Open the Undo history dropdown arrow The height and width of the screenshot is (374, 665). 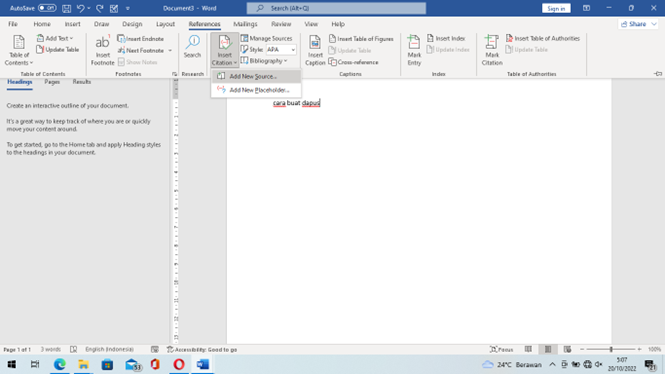(x=89, y=8)
